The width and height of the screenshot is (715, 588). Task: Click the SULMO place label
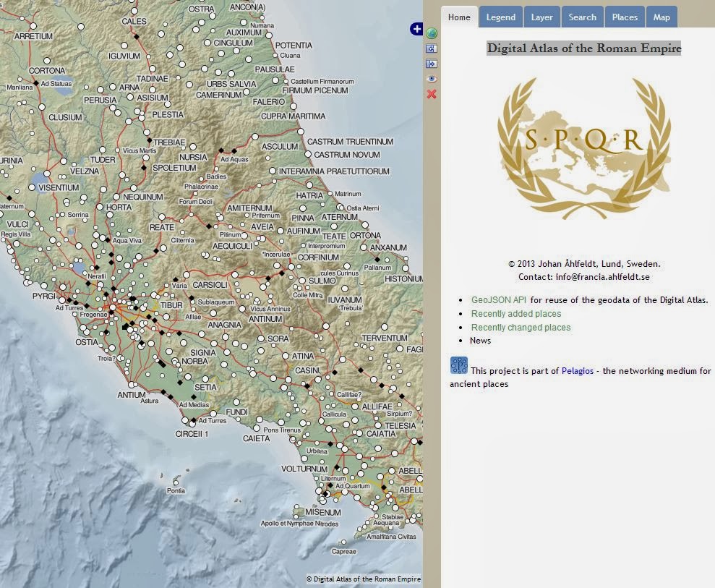(x=322, y=281)
